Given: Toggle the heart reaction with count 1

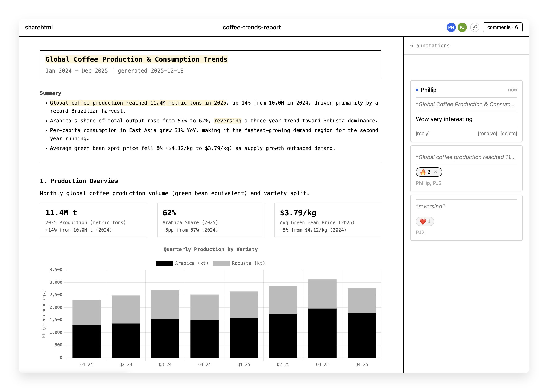Looking at the screenshot, I should (425, 221).
